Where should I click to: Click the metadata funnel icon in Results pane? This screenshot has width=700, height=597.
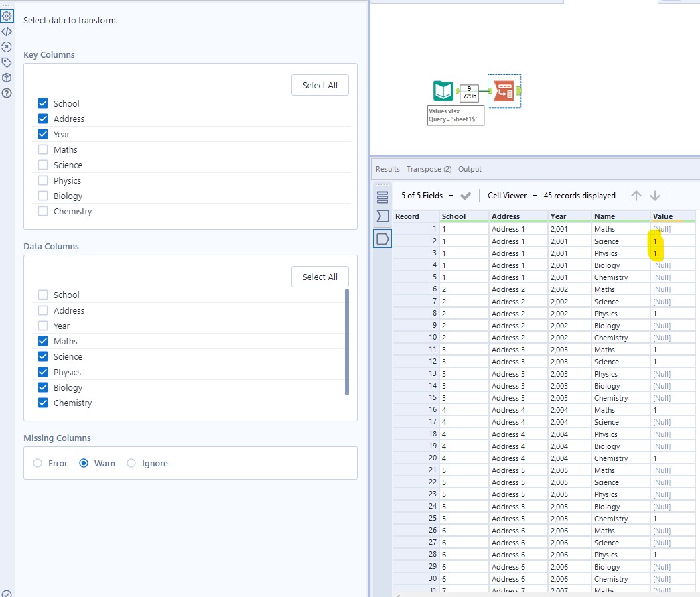(382, 216)
